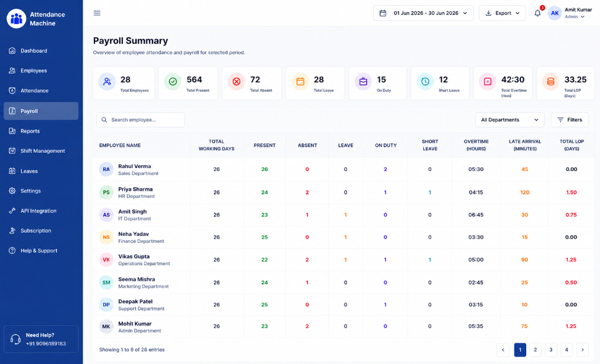Click 'Showing 1 to 8 of 28 entries' text
The image size is (600, 364).
132,349
